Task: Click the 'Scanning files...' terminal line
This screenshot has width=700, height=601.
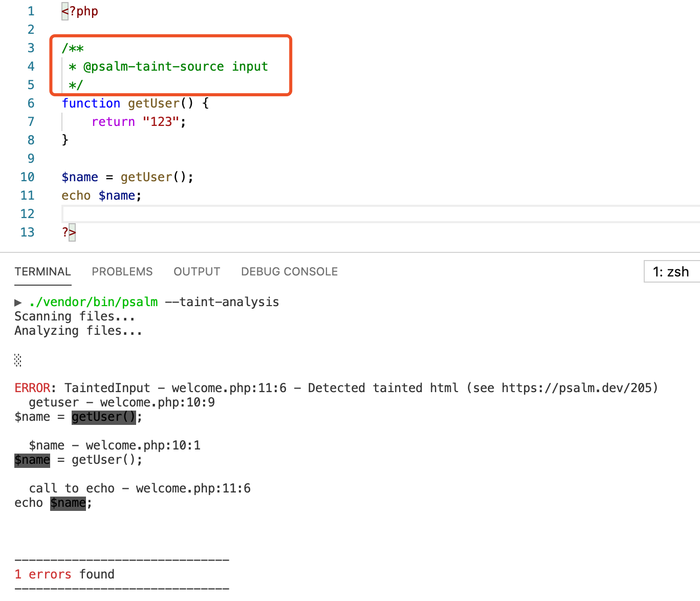Action: tap(75, 316)
